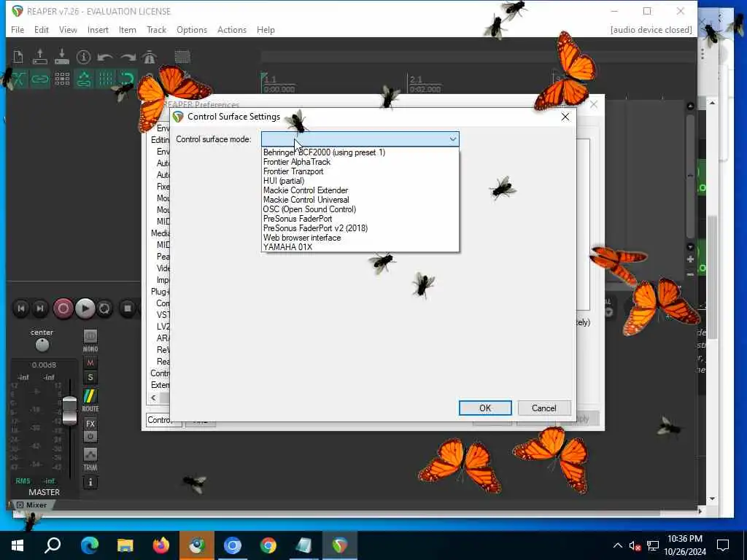Viewport: 747px width, 560px height.
Task: Click the Undo arrow icon
Action: [x=105, y=57]
